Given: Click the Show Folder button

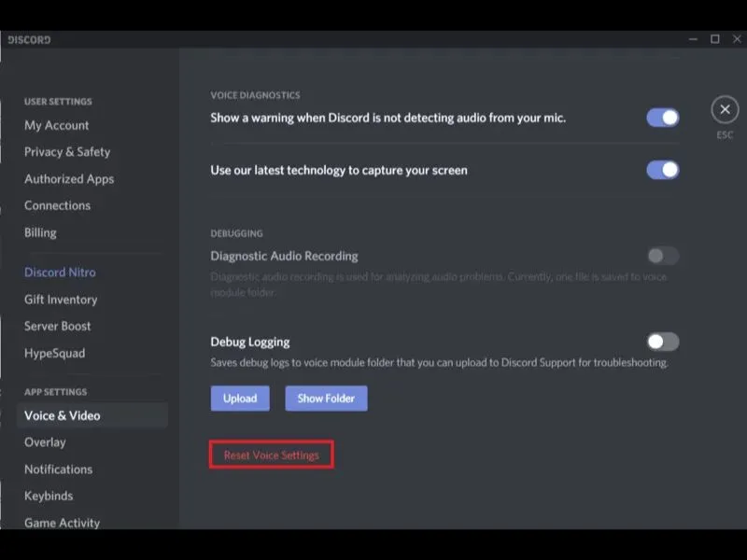Looking at the screenshot, I should (326, 399).
